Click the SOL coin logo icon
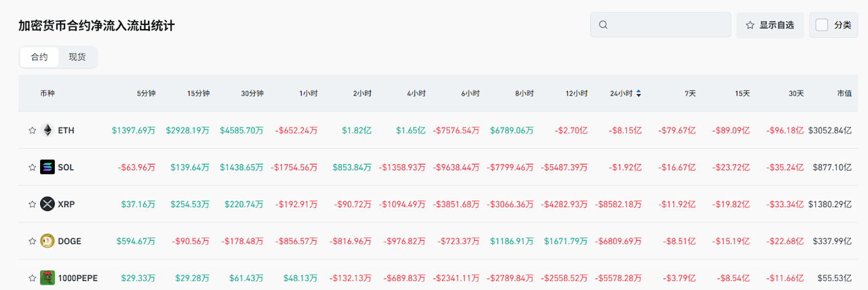 pos(47,167)
